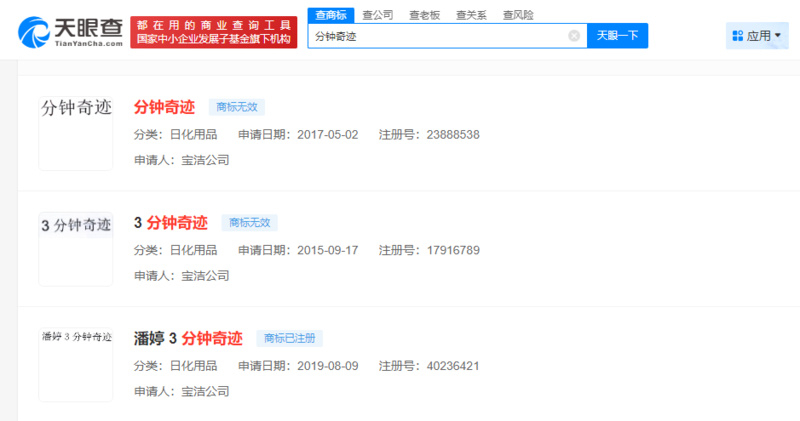800x421 pixels.
Task: Open the 3 分钟奇迹 trademark title link
Action: click(x=170, y=223)
